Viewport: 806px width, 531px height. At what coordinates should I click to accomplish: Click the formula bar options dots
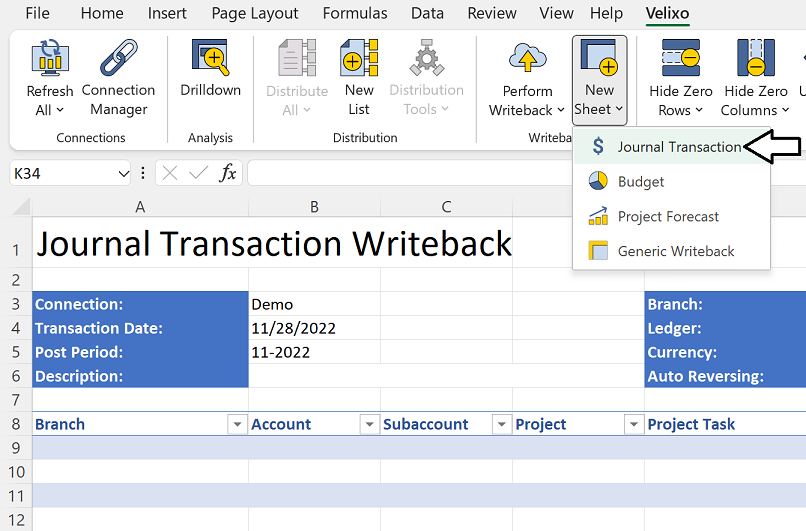[x=143, y=173]
